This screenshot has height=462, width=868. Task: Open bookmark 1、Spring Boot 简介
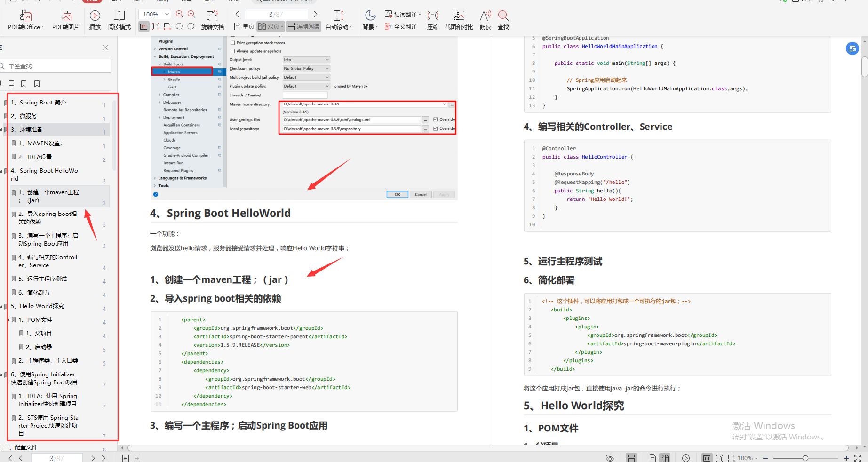pos(38,103)
